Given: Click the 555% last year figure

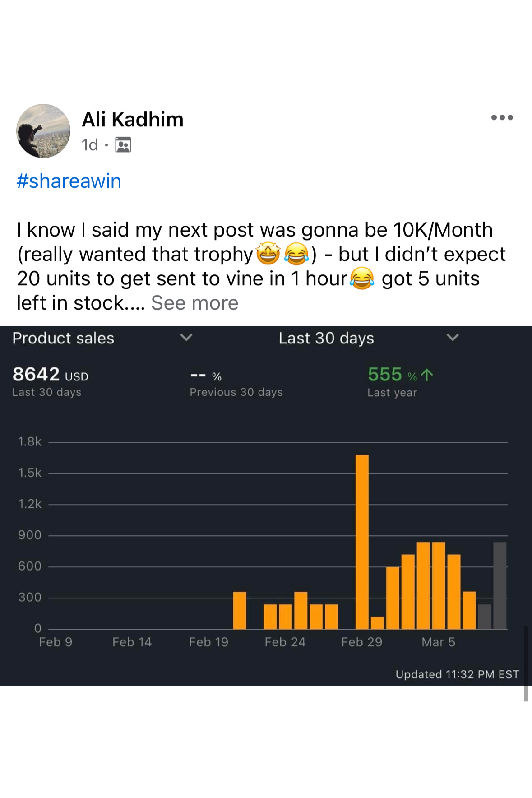Looking at the screenshot, I should [392, 375].
